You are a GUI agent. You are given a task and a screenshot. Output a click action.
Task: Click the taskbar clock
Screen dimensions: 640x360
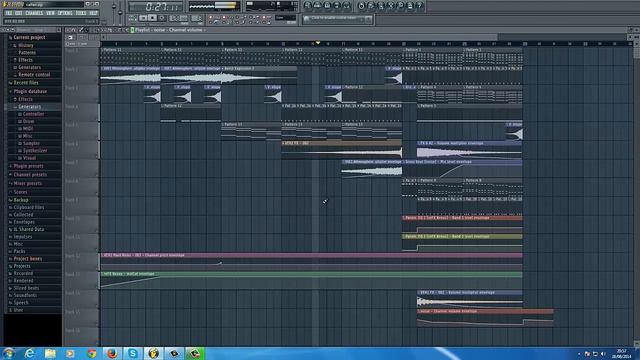click(x=621, y=353)
